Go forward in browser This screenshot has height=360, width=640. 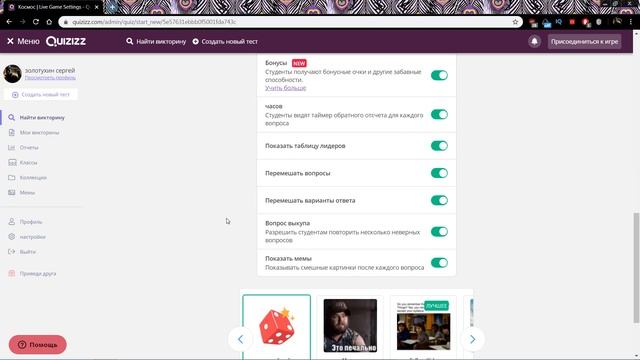pos(22,22)
